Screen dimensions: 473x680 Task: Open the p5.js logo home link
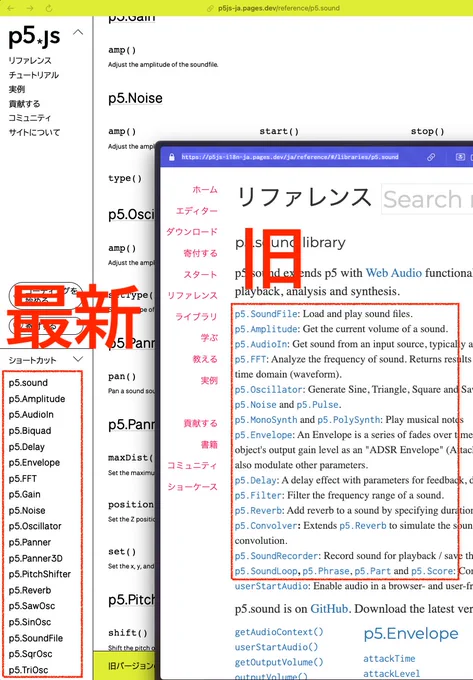34,37
